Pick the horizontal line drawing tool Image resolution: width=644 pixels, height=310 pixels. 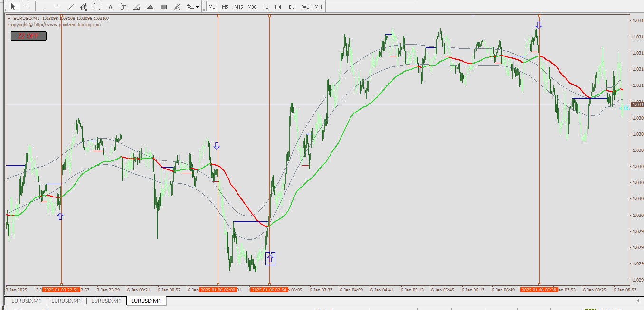[57, 7]
